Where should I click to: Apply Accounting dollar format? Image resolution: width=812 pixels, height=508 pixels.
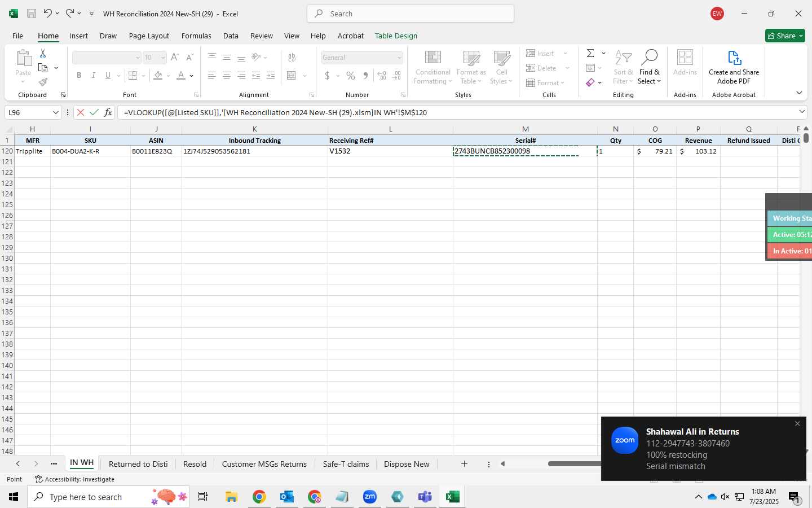click(327, 76)
